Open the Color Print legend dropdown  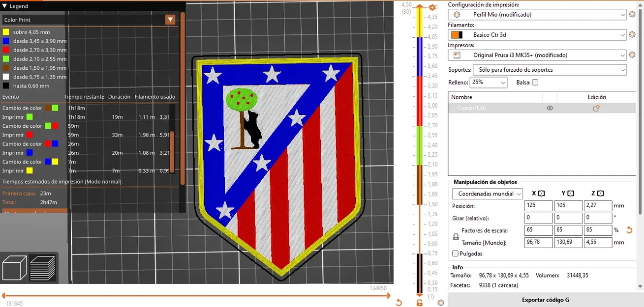pos(170,20)
